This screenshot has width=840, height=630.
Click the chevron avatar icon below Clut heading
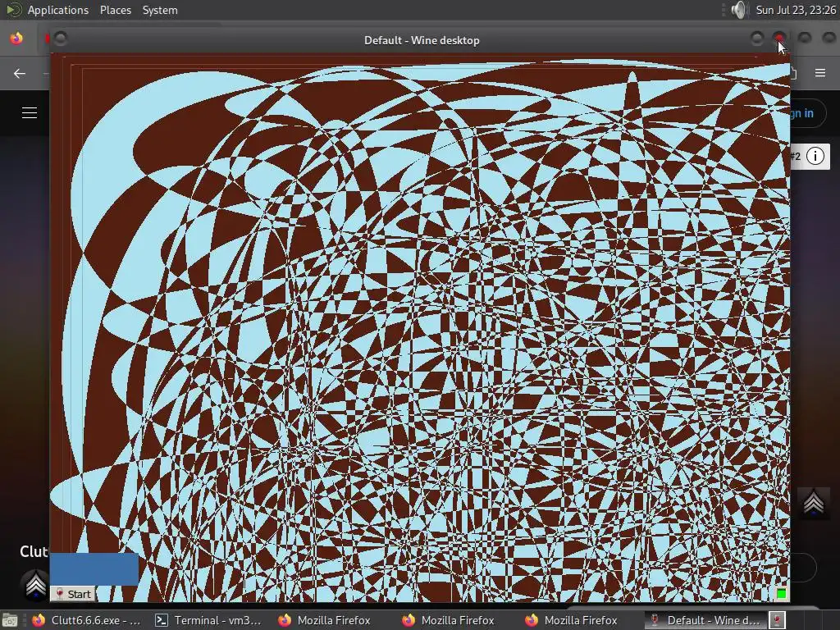click(x=35, y=585)
